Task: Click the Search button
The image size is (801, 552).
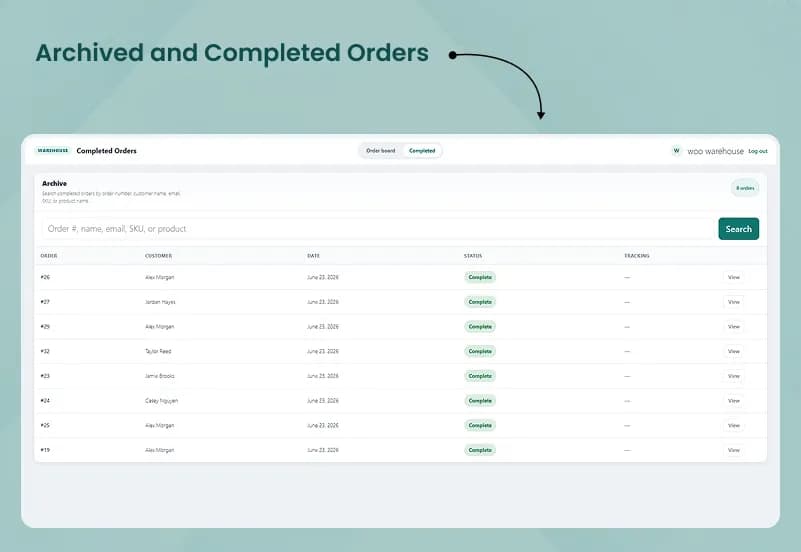Action: click(x=738, y=229)
